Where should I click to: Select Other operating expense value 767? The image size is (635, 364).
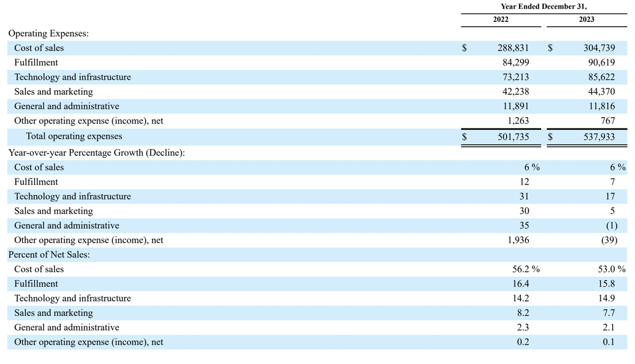click(607, 121)
